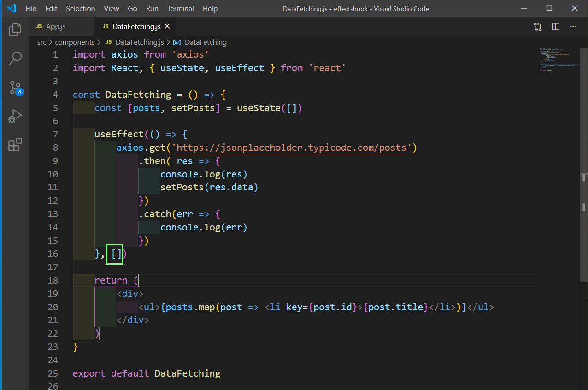Open the Explorer view in activity bar
Viewport: 588px width, 390px height.
15,30
